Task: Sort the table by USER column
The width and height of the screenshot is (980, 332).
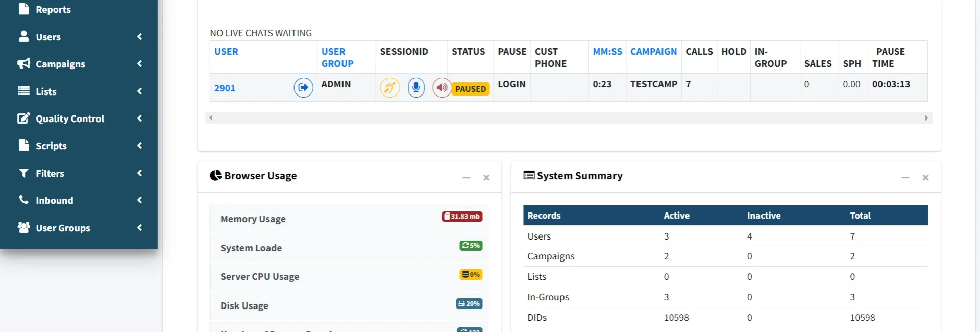Action: (x=226, y=52)
